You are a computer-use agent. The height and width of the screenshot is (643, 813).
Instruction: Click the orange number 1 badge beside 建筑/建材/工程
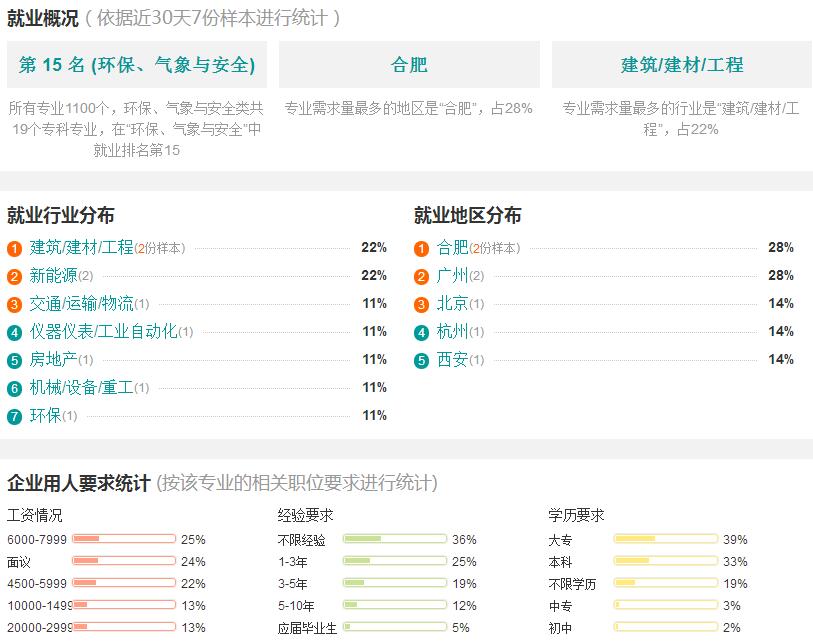coord(15,248)
